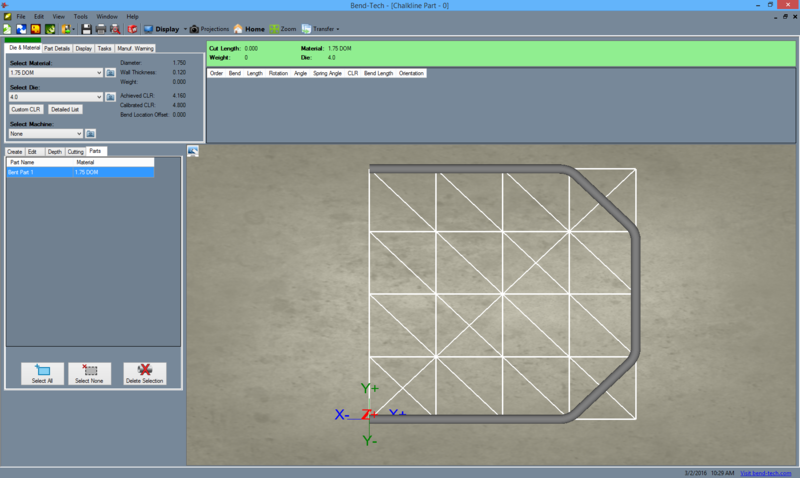Click the Spring Angle column header
The width and height of the screenshot is (800, 478).
coord(328,73)
